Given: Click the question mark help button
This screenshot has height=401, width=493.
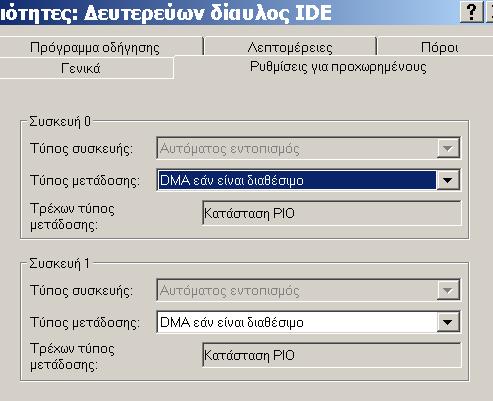Looking at the screenshot, I should (x=471, y=12).
